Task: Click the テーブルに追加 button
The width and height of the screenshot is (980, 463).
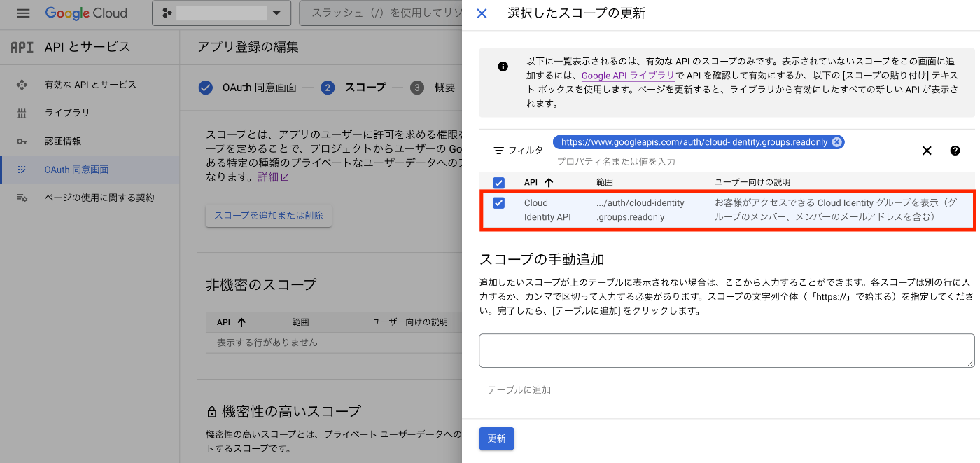Action: tap(519, 390)
